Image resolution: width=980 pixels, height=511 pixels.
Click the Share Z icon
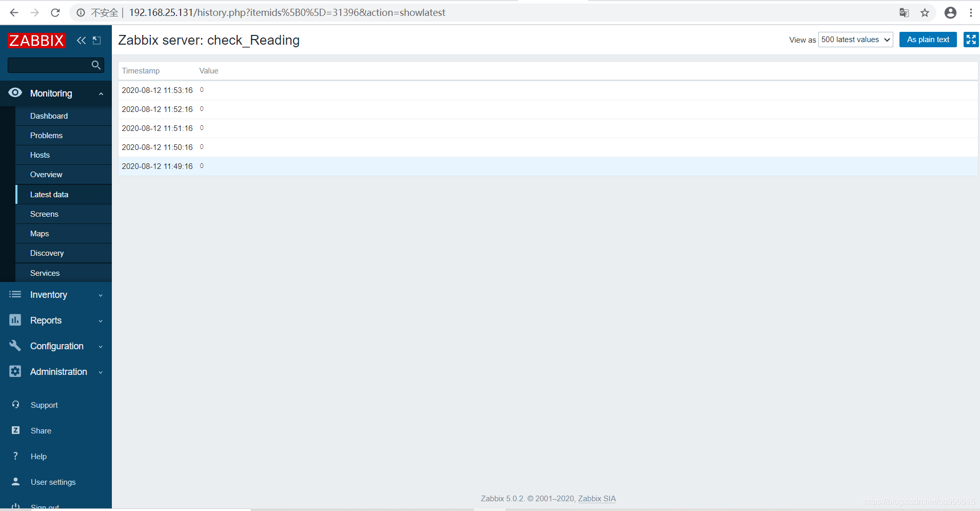(x=15, y=430)
